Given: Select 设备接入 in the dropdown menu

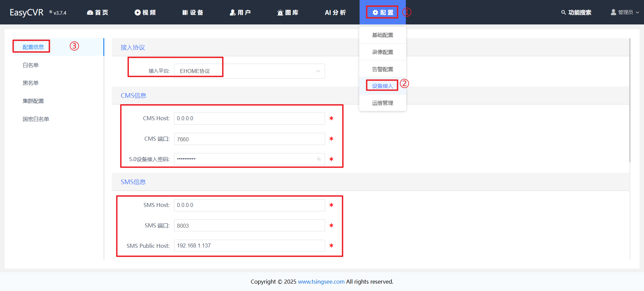Looking at the screenshot, I should 382,86.
